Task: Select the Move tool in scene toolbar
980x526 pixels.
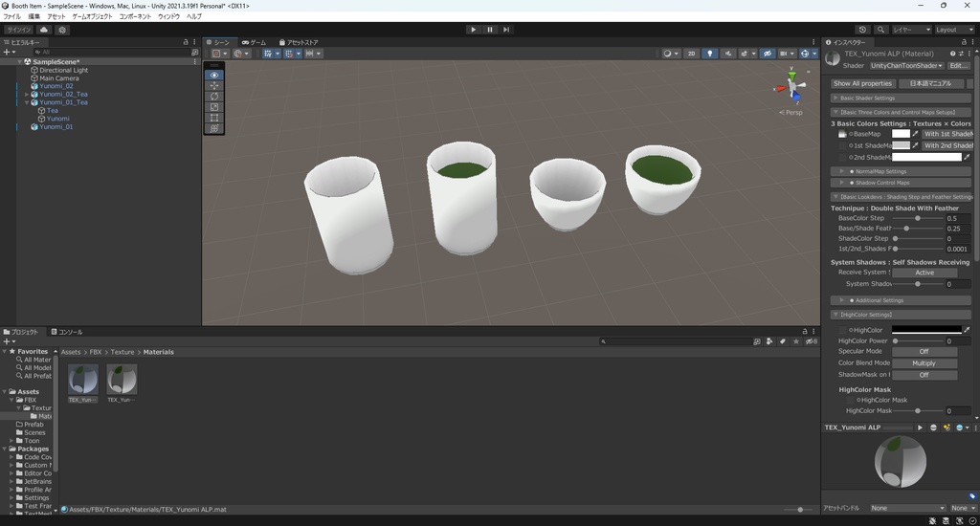Action: [214, 85]
